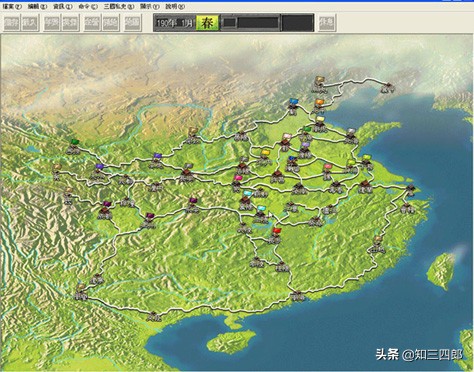Viewport: 474px width, 372px height.
Task: Select the tan flag city in the far southwest
Action: pyautogui.click(x=80, y=292)
